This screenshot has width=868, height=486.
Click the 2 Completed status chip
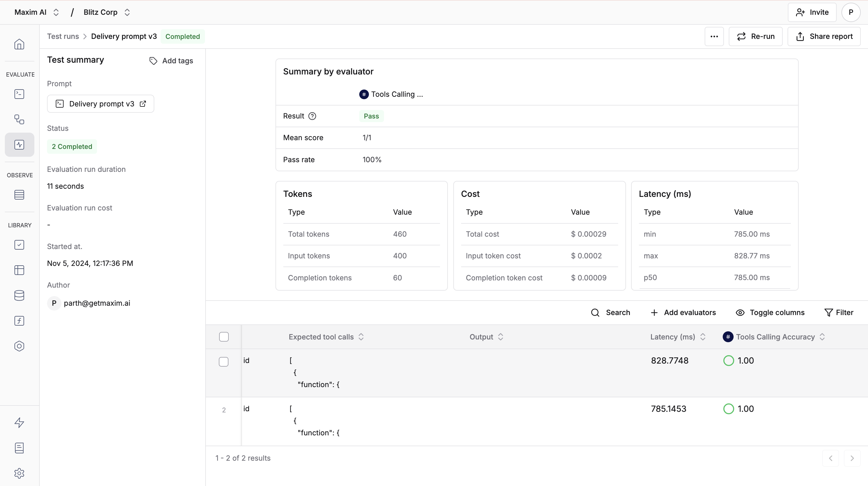(x=72, y=147)
